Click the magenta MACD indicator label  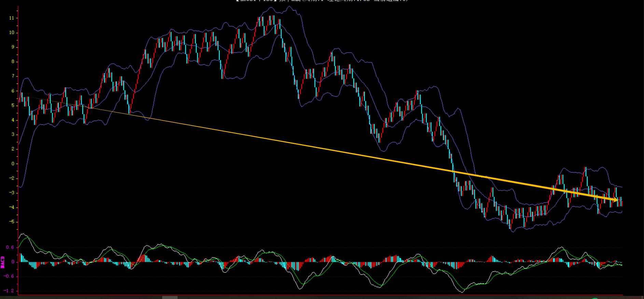point(3,262)
